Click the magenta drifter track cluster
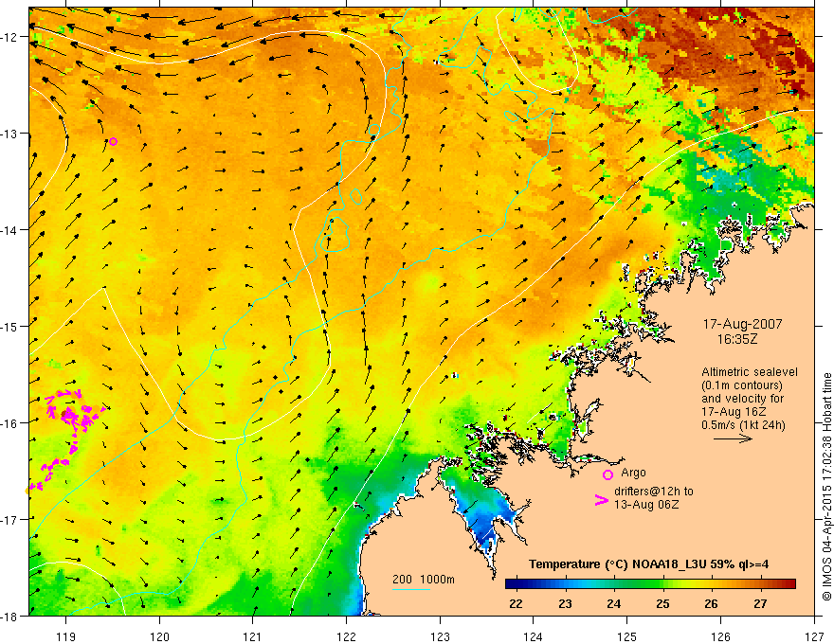This screenshot has width=834, height=644. tap(66, 438)
